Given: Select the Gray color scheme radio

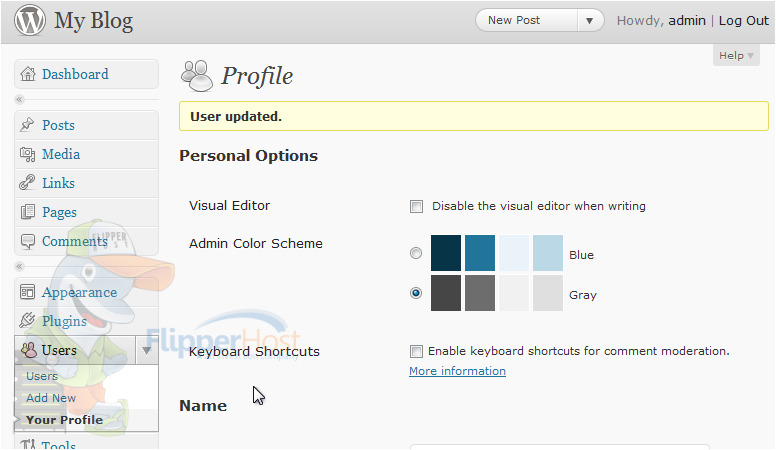Looking at the screenshot, I should [x=416, y=293].
